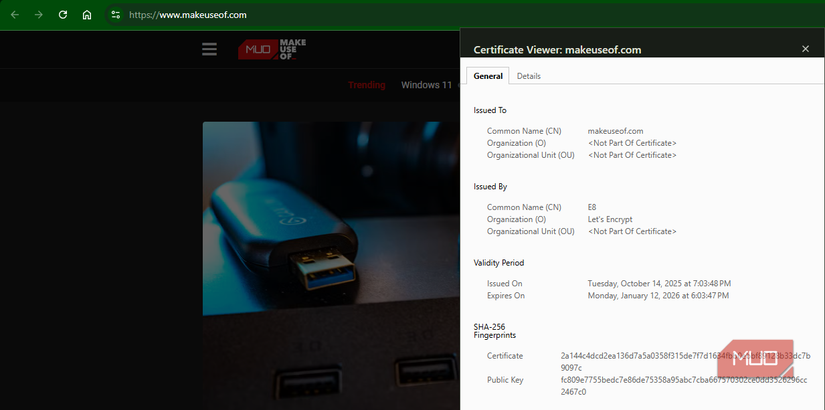825x410 pixels.
Task: Select the Common Name value makeuseof.com
Action: 615,131
